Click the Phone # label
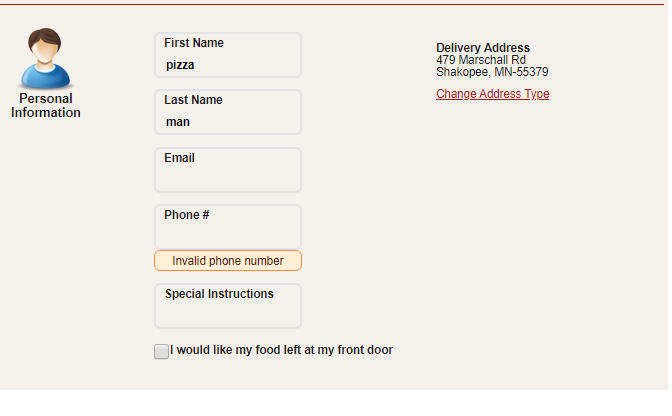The image size is (672, 416). click(187, 215)
